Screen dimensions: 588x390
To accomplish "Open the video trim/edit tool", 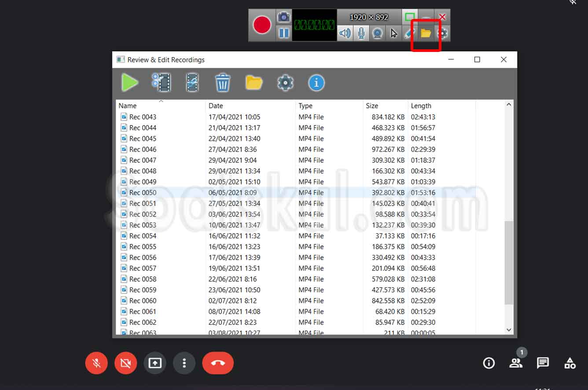I will (x=192, y=82).
